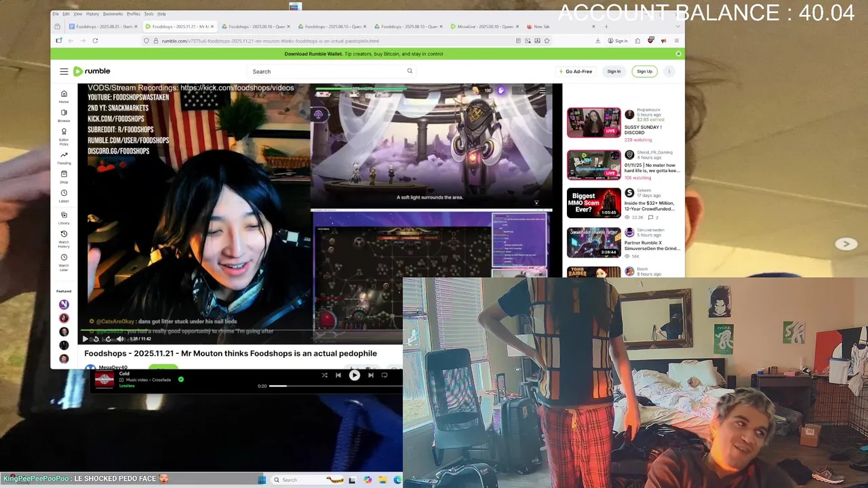Open the Firefox application hamburger menu
This screenshot has height=488, width=868.
click(676, 41)
